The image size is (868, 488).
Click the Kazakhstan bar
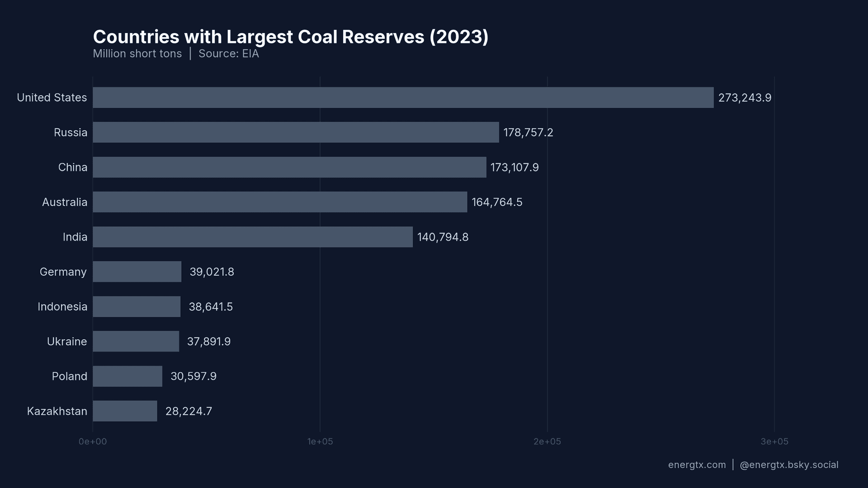point(124,411)
